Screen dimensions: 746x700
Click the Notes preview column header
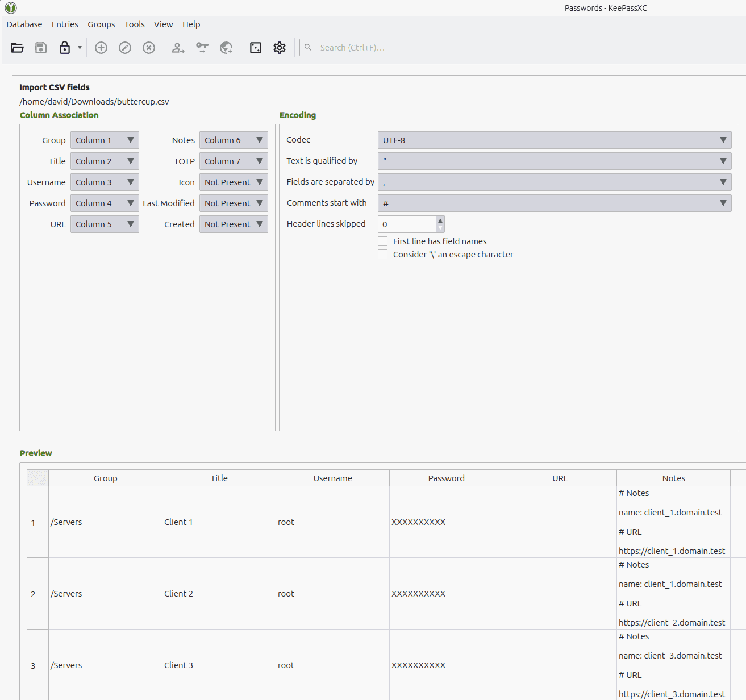[674, 478]
